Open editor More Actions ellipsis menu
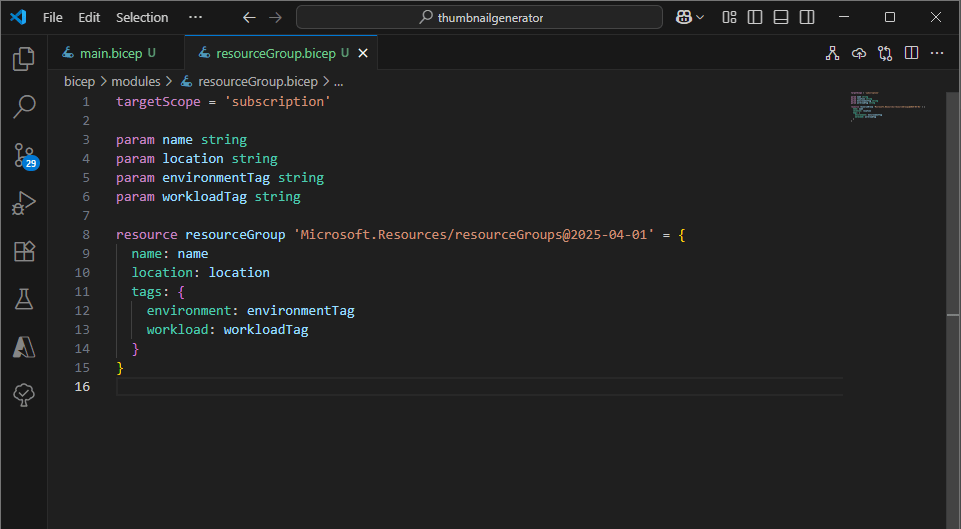Screen dimensions: 961x529 click(x=937, y=53)
